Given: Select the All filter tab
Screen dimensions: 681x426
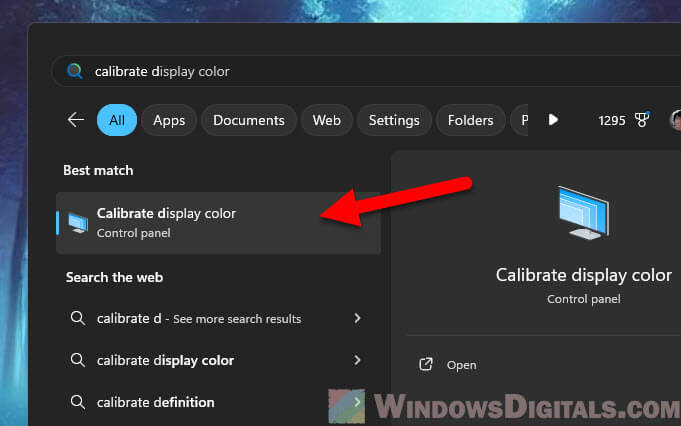Looking at the screenshot, I should point(117,120).
